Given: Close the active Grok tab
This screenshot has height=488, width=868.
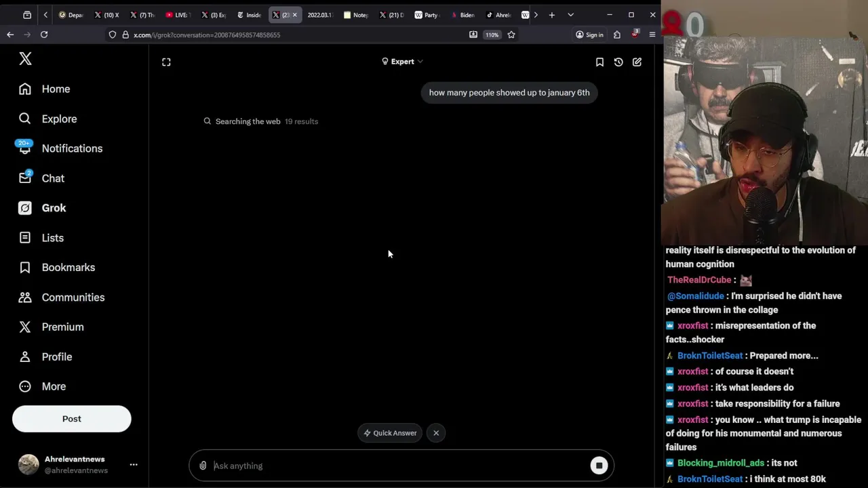Looking at the screenshot, I should (x=294, y=15).
